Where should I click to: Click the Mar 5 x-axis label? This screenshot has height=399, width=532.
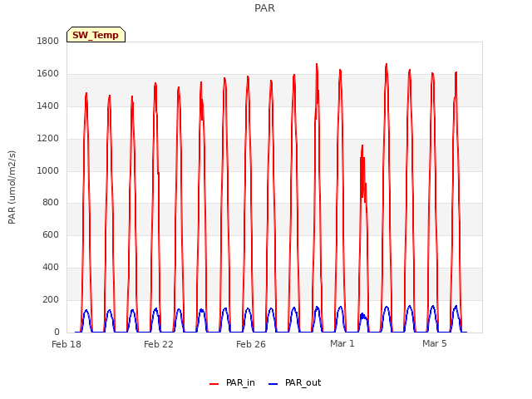tap(435, 343)
